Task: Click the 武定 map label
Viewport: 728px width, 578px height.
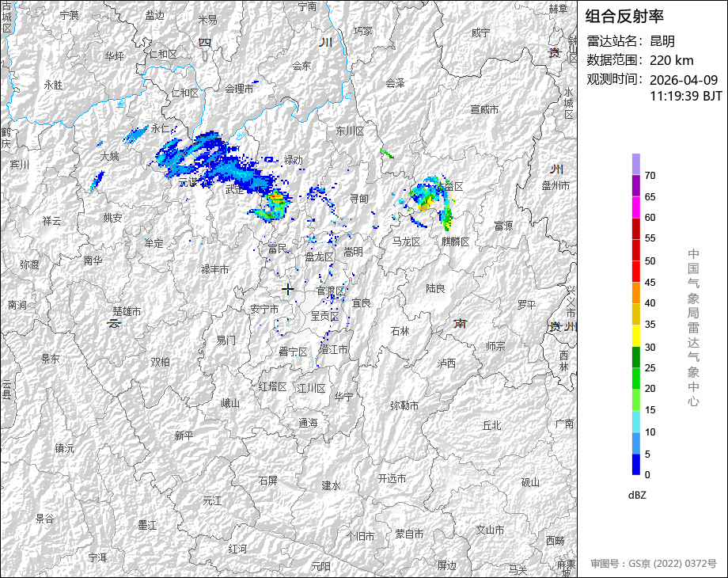Action: [235, 189]
